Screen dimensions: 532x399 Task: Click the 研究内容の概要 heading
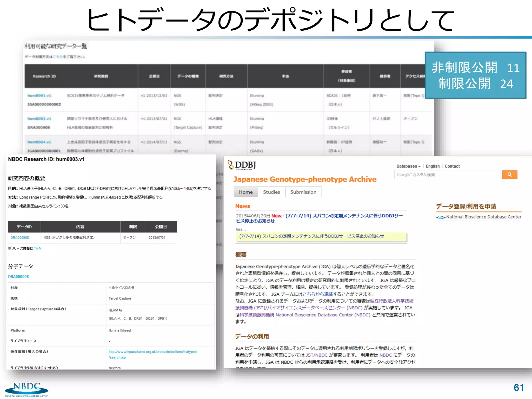tap(26, 178)
